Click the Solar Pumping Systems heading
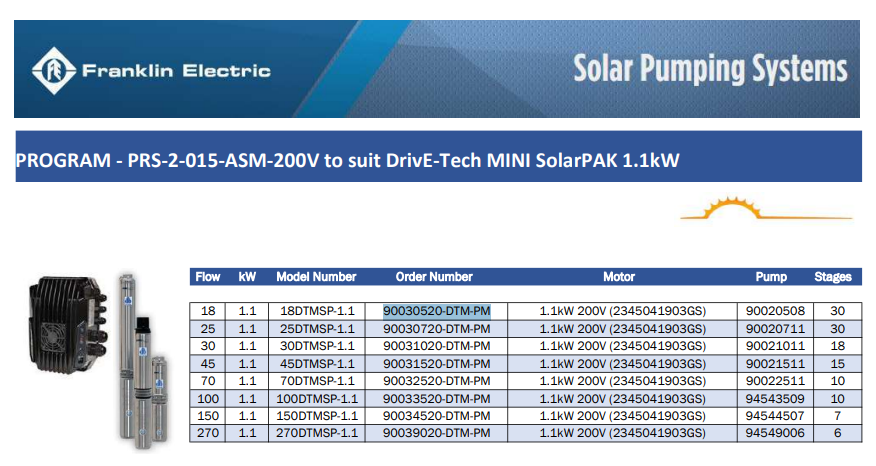876x466 pixels. coord(711,69)
